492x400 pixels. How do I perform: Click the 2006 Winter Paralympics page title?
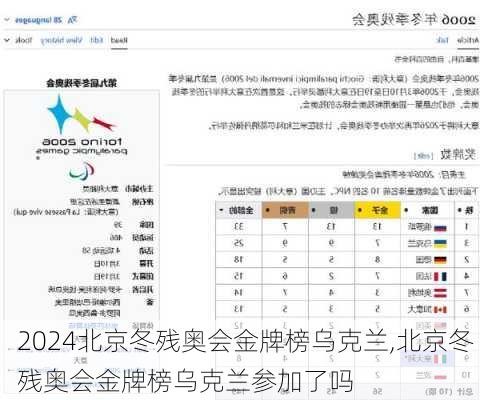tap(414, 20)
